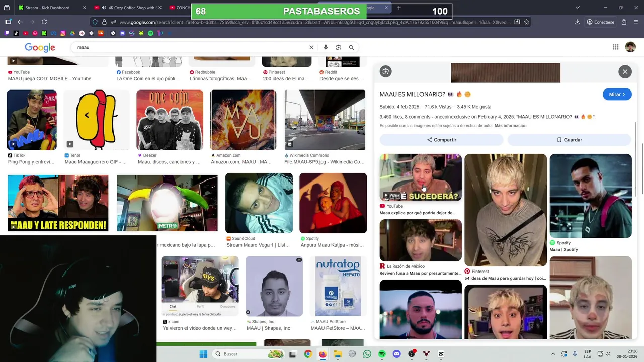Start voice search with microphone
Screen dimensions: 644x362
(326, 47)
